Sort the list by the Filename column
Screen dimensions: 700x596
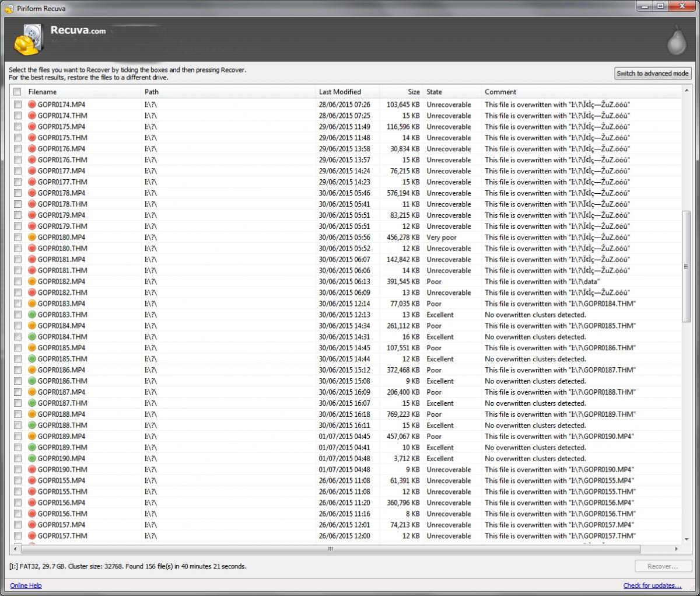click(x=82, y=92)
